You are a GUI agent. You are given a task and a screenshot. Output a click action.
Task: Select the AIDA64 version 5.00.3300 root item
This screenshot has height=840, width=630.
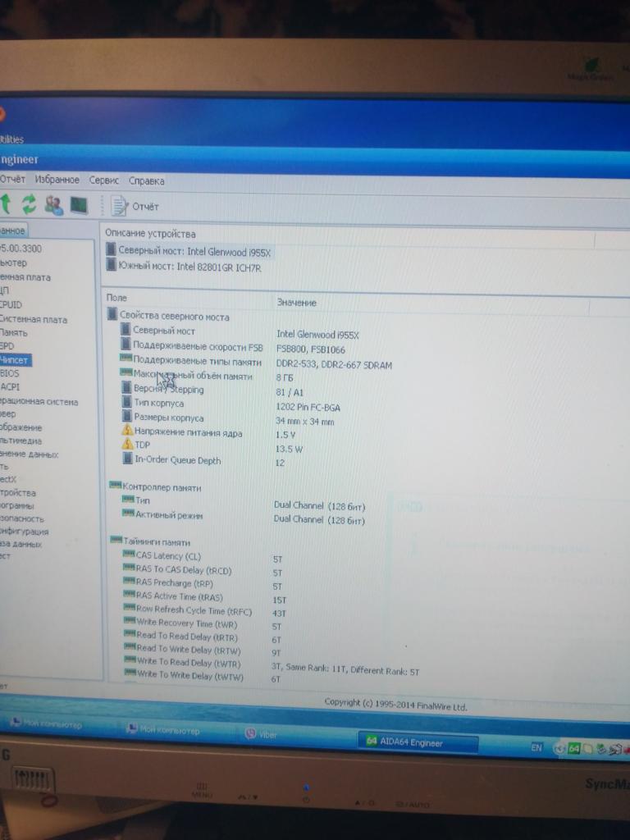tap(21, 249)
